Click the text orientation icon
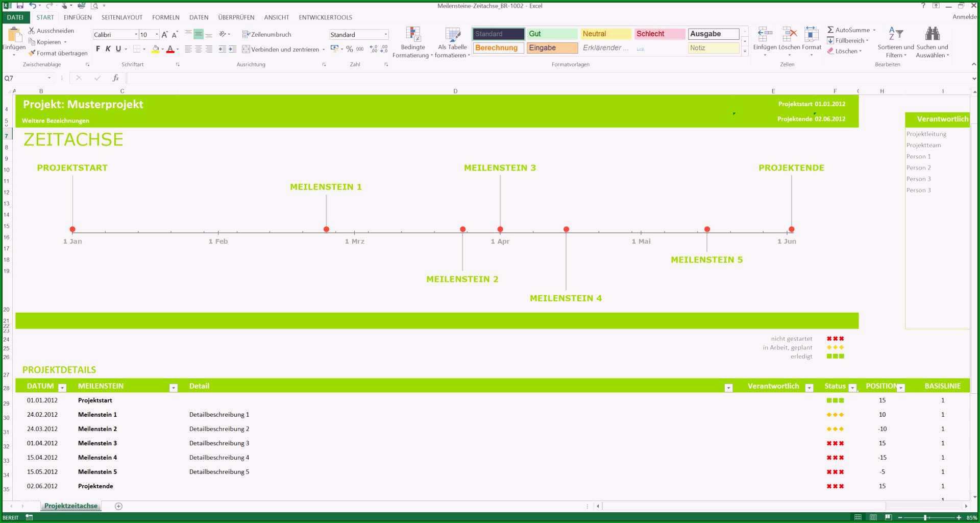This screenshot has height=523, width=980. coord(223,34)
